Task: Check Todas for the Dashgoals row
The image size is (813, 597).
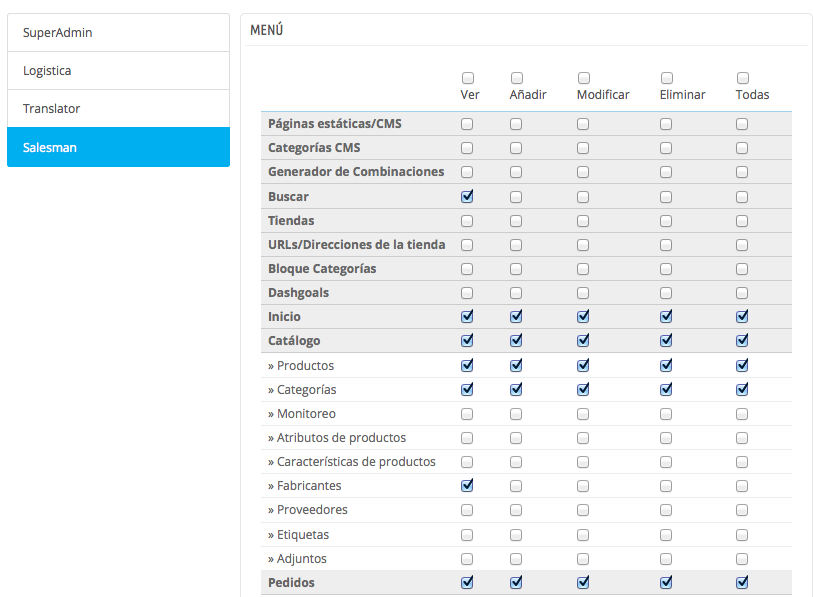Action: pos(742,293)
